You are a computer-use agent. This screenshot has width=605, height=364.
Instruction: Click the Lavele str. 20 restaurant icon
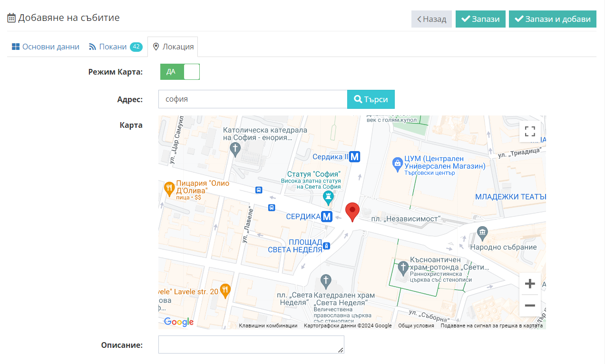point(225,289)
